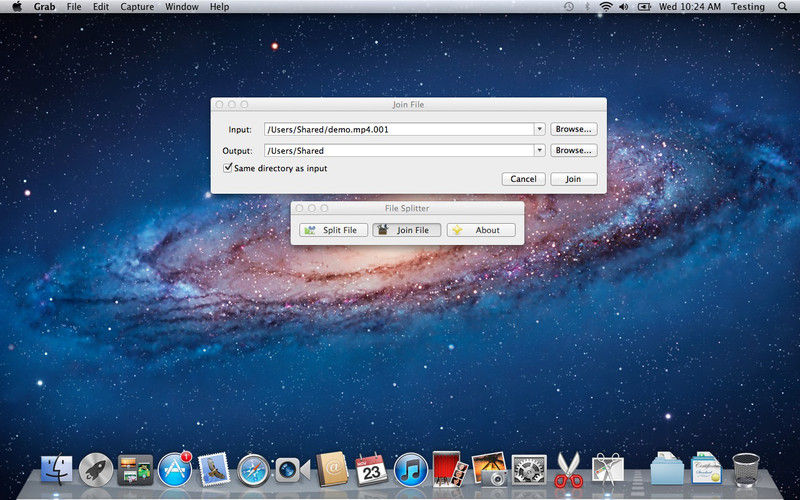The height and width of the screenshot is (500, 800).
Task: Open the Trash in the Dock
Action: tap(746, 469)
